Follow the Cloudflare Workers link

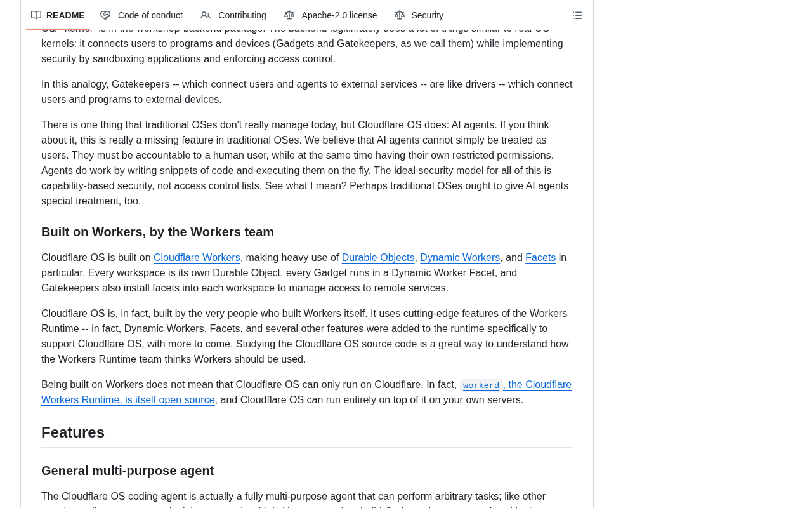pyautogui.click(x=197, y=258)
